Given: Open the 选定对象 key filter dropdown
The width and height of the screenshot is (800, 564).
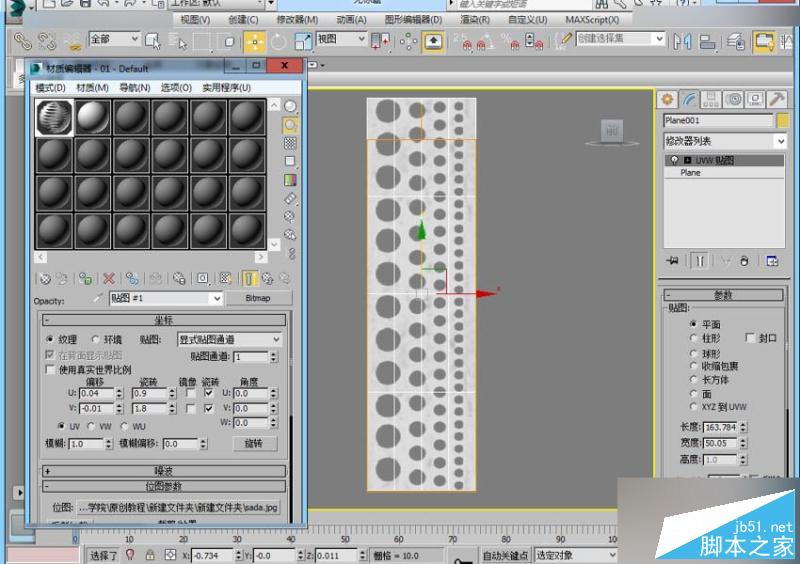Looking at the screenshot, I should 576,555.
